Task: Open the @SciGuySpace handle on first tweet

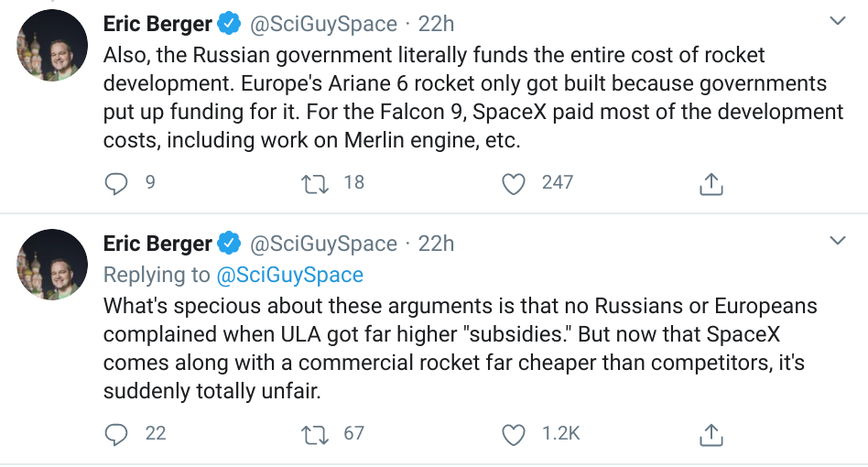Action: [x=323, y=24]
